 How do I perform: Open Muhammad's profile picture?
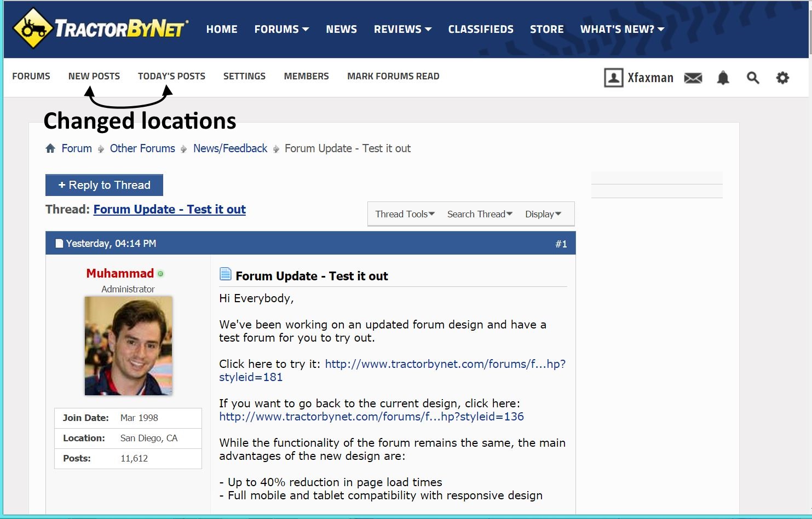click(x=128, y=345)
